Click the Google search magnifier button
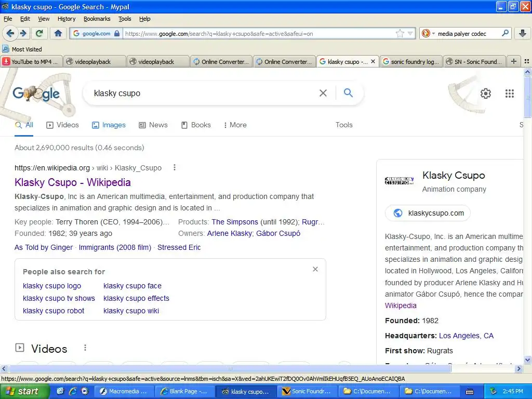532x399 pixels. click(x=348, y=92)
